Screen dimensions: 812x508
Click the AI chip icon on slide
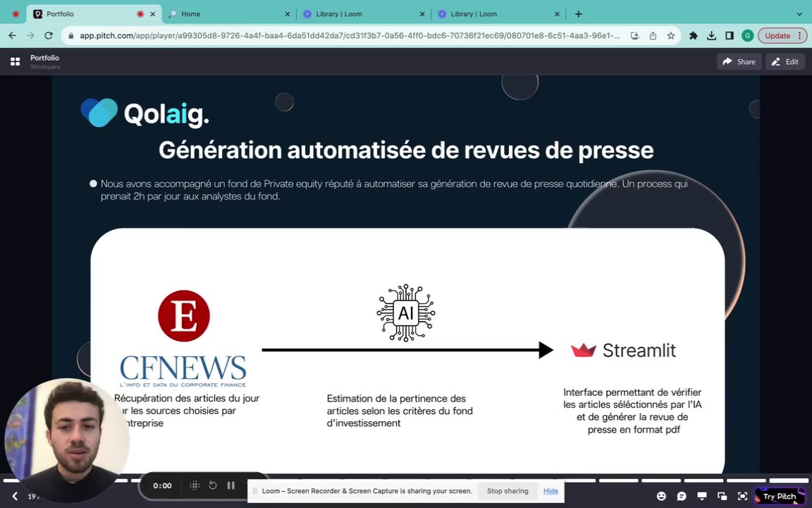coord(406,313)
